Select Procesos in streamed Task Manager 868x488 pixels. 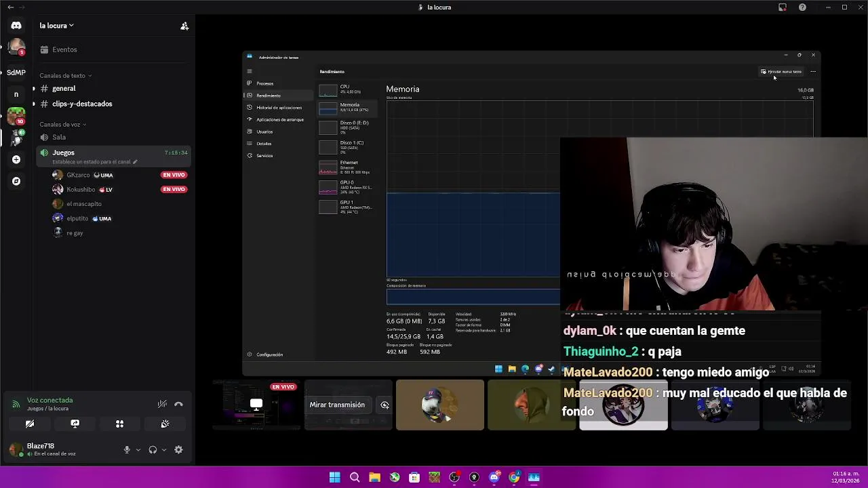(277, 83)
